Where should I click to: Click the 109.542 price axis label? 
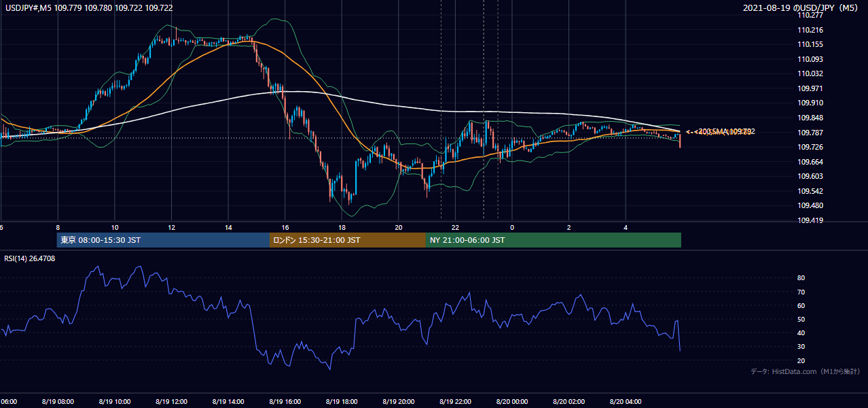pos(810,191)
